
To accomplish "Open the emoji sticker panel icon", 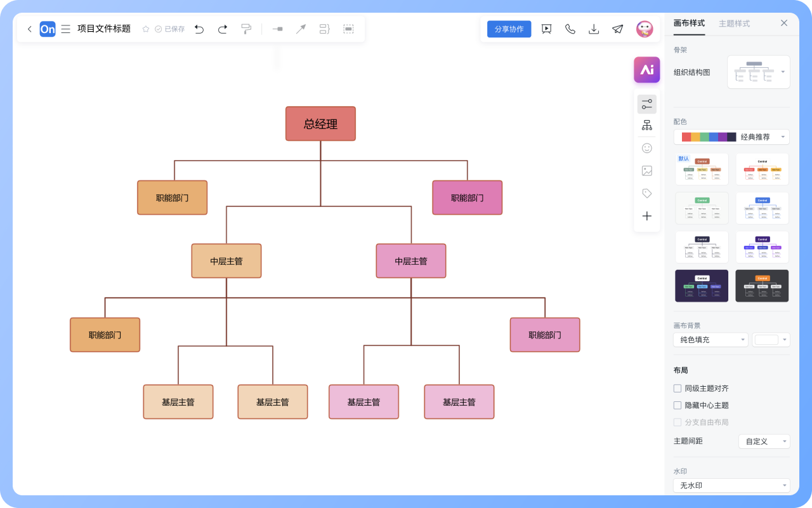I will [x=646, y=148].
